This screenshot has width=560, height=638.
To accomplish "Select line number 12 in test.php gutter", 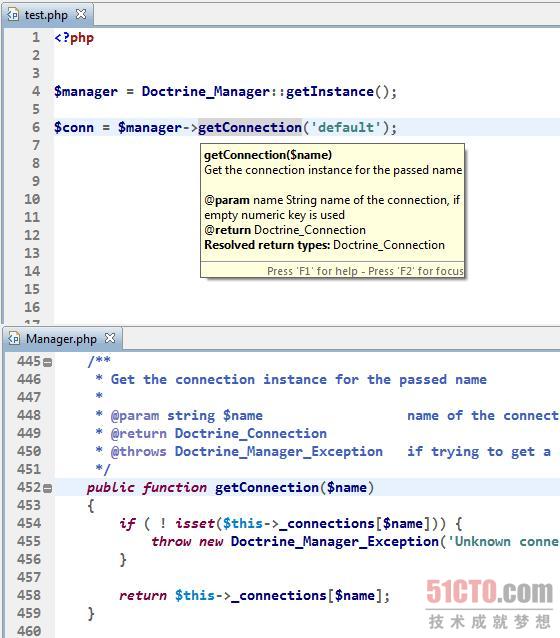I will click(32, 235).
